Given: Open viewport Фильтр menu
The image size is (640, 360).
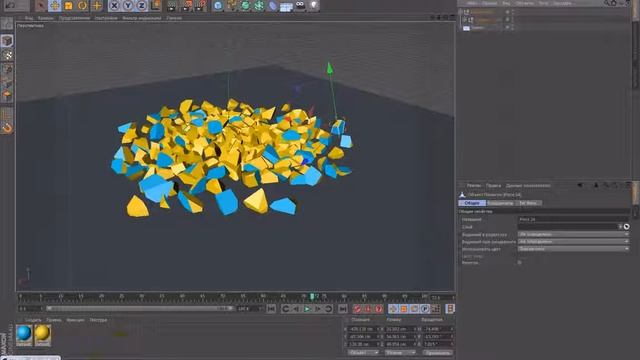Looking at the screenshot, I should click(141, 18).
